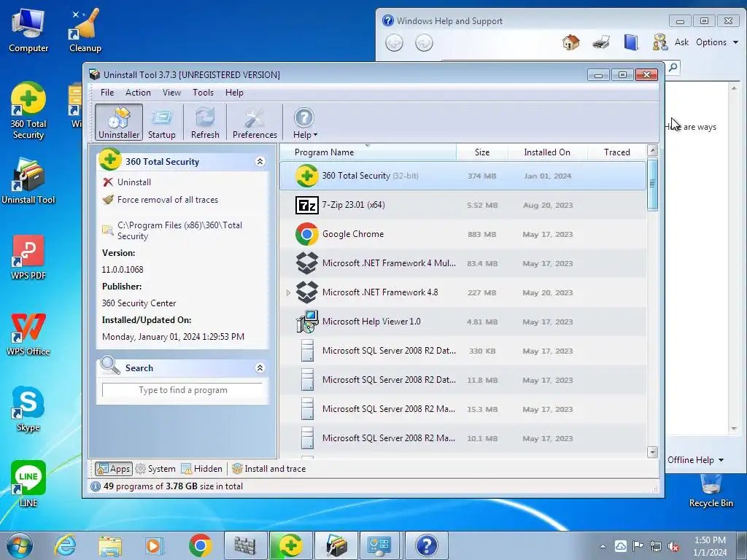Open Options dropdown in Windows Help and Support
Screen dimensions: 747x560
coord(717,42)
